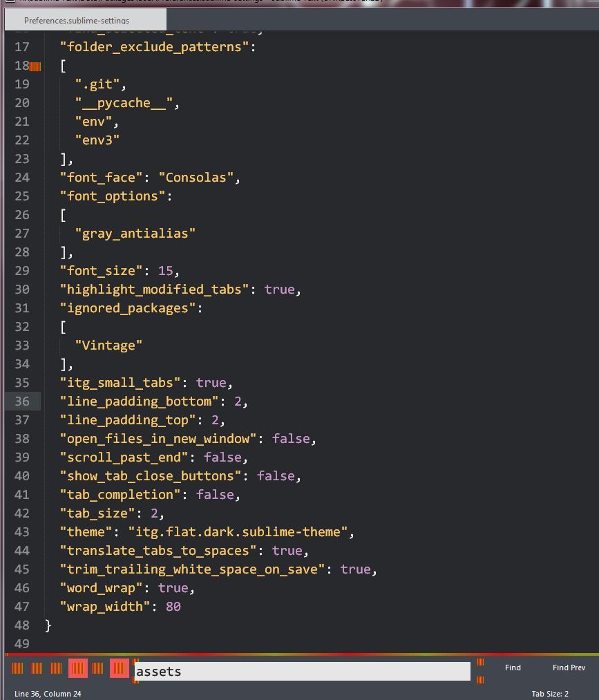Focus the find field containing "assets"
This screenshot has height=700, width=599.
point(303,671)
